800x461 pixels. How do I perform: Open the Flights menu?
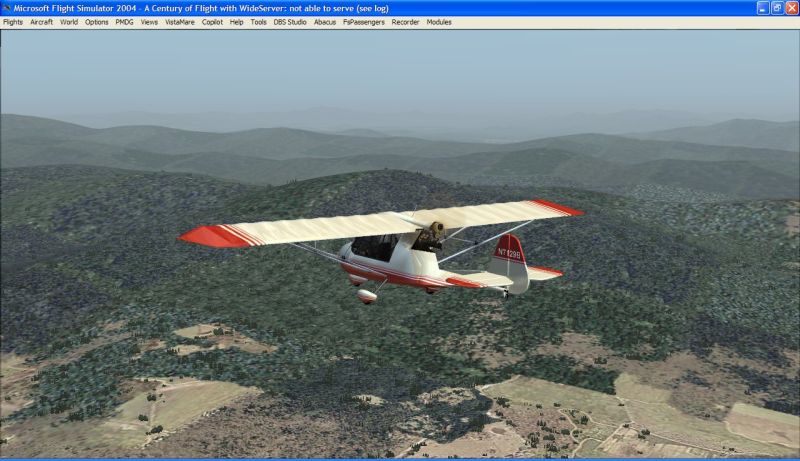tap(13, 22)
